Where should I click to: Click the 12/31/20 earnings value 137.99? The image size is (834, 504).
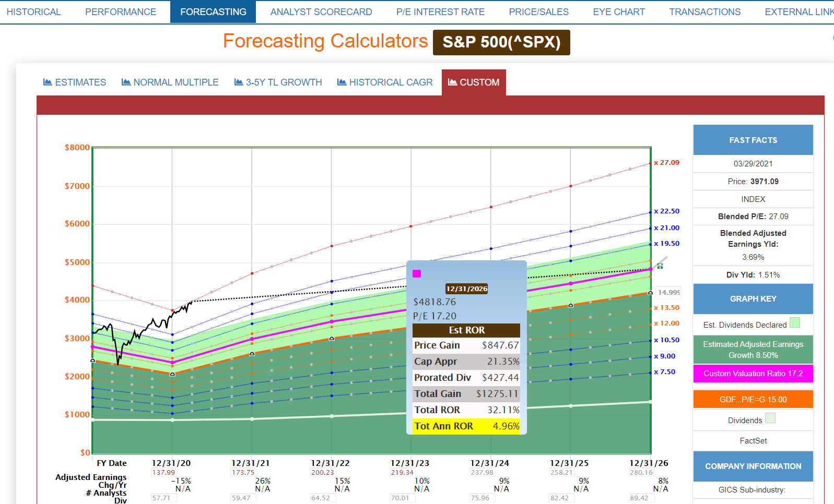click(x=163, y=473)
